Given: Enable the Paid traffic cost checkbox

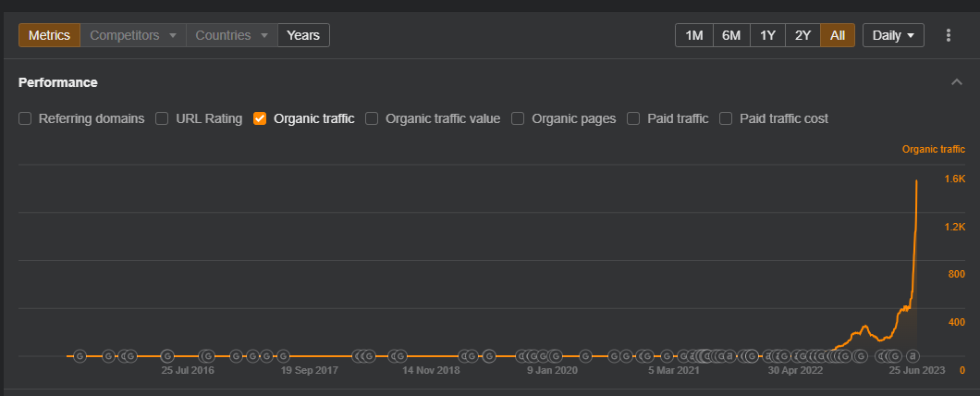Looking at the screenshot, I should (x=726, y=118).
